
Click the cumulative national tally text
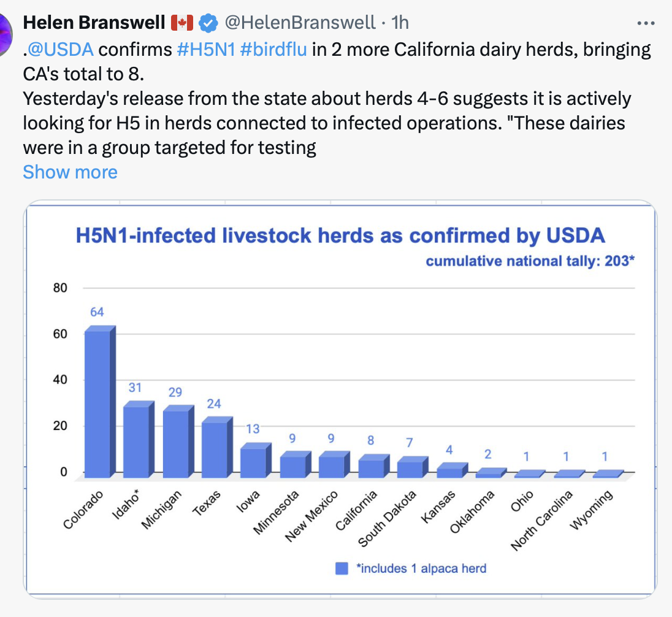[530, 261]
